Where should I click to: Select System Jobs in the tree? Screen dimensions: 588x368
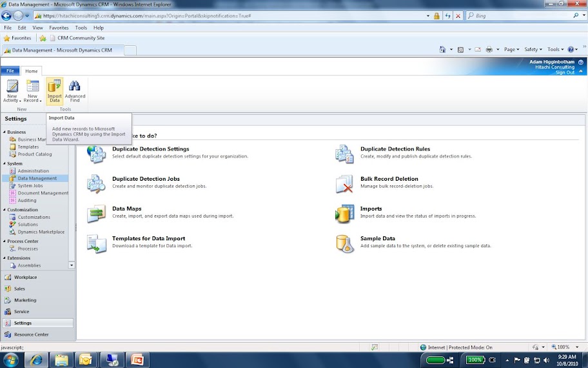click(30, 185)
